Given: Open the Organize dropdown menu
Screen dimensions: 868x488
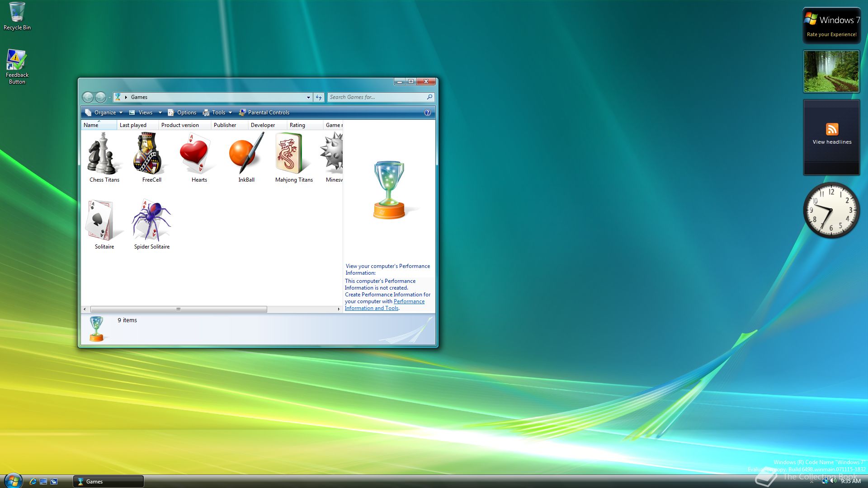Looking at the screenshot, I should pyautogui.click(x=104, y=113).
